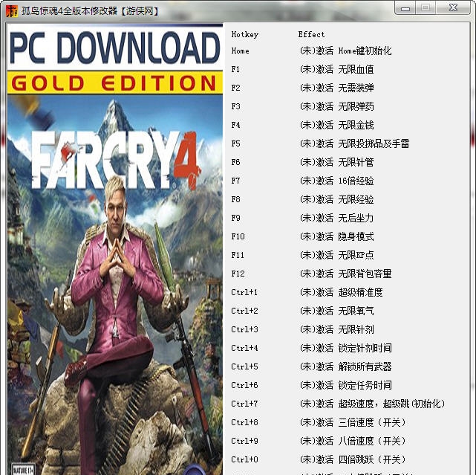Click the '无限经验' effect text
476x475 pixels.
(356, 199)
